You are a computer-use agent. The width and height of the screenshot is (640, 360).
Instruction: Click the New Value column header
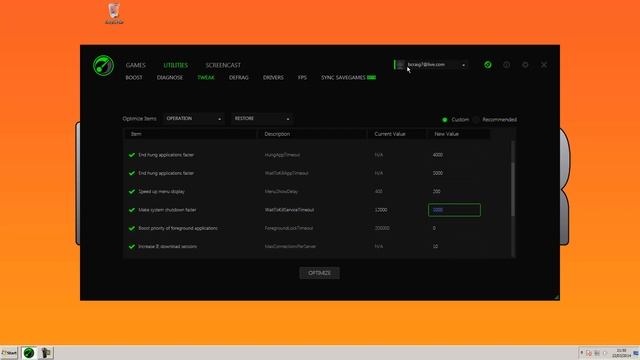(x=458, y=134)
